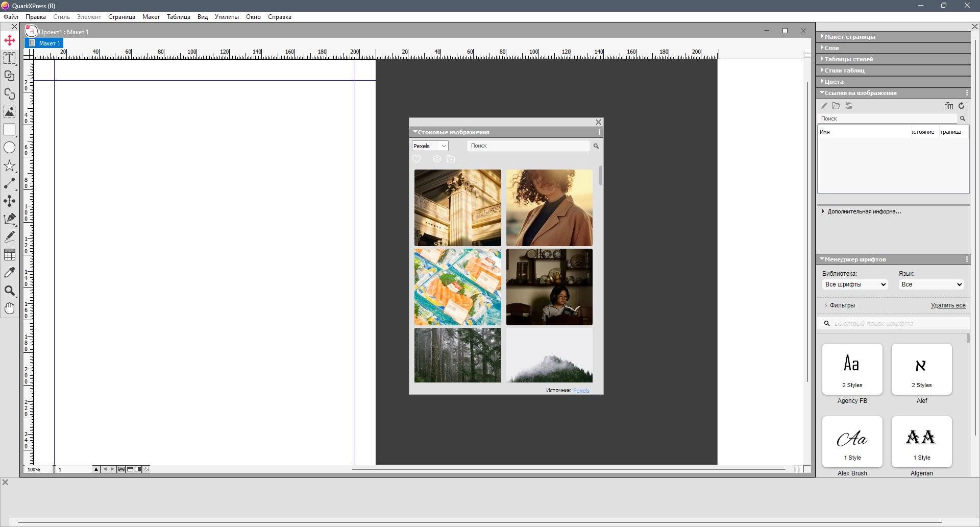Expand the Слои panel
The image size is (980, 527).
[893, 48]
